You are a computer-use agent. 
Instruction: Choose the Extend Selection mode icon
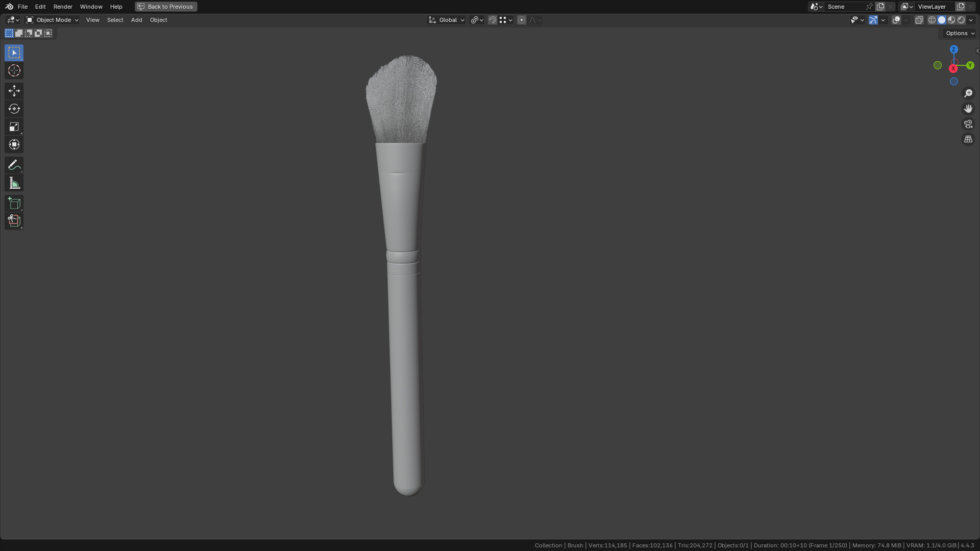[19, 33]
